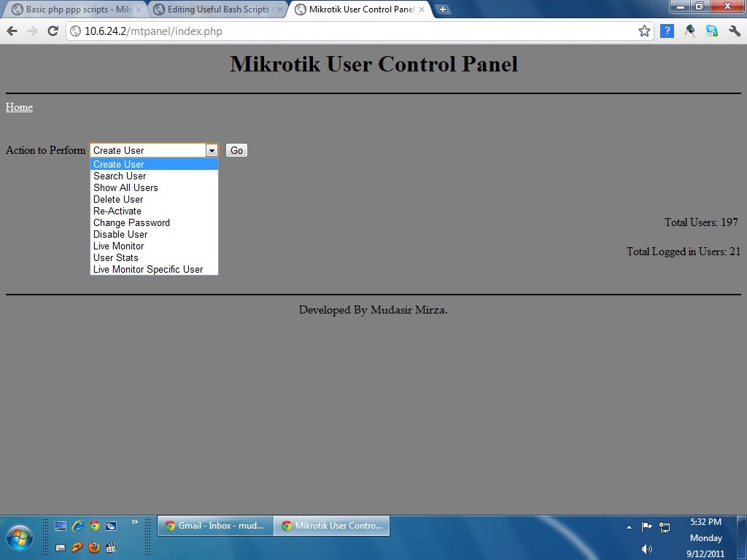
Task: Click the Developed By Mudasir Mirza footer text
Action: tap(373, 310)
